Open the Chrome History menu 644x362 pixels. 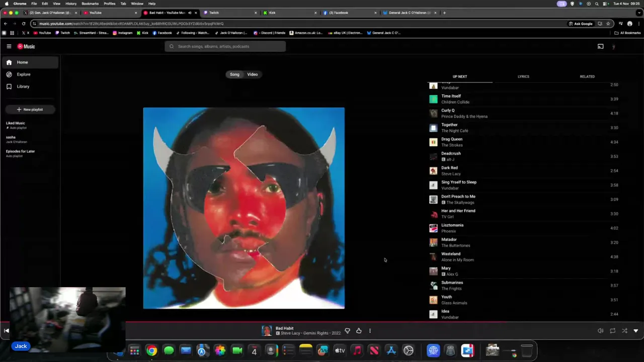71,4
